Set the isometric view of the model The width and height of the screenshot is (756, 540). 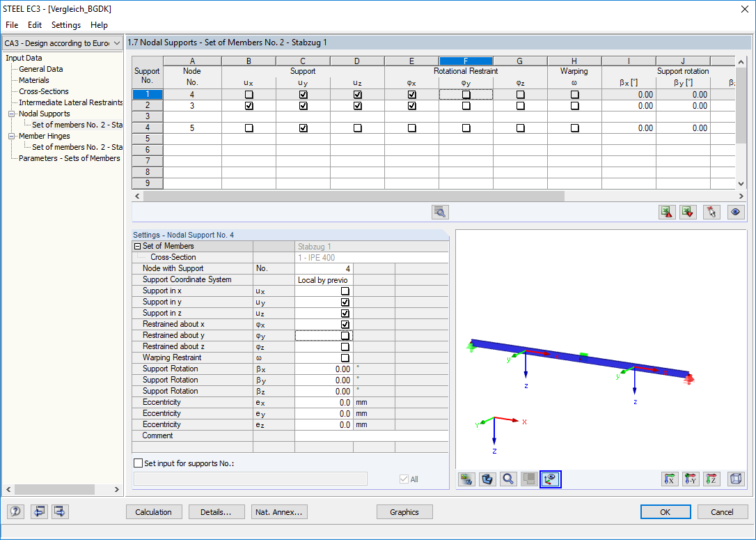(x=734, y=479)
